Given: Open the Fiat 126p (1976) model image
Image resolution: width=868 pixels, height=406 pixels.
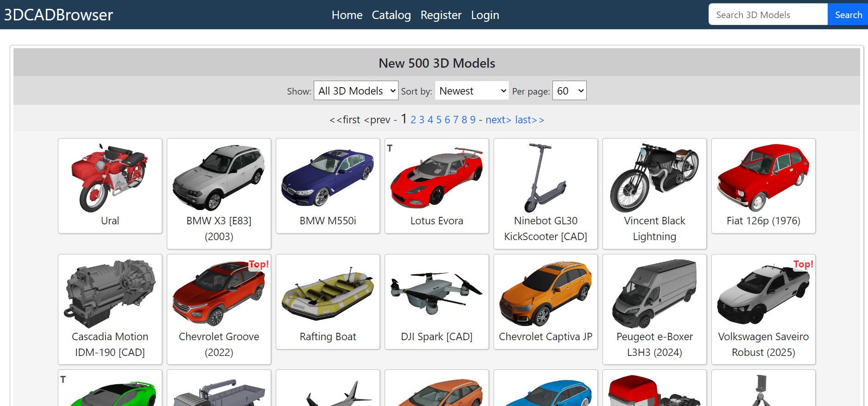Looking at the screenshot, I should [763, 178].
